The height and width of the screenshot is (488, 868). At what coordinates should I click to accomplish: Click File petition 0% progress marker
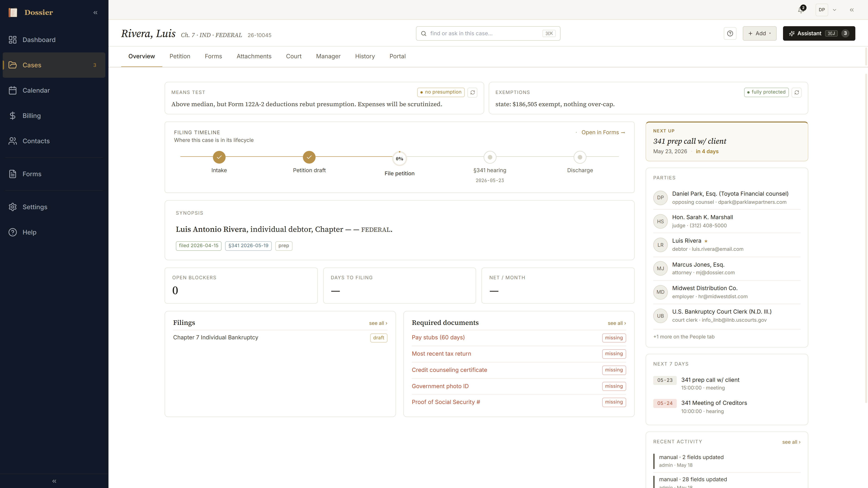399,159
